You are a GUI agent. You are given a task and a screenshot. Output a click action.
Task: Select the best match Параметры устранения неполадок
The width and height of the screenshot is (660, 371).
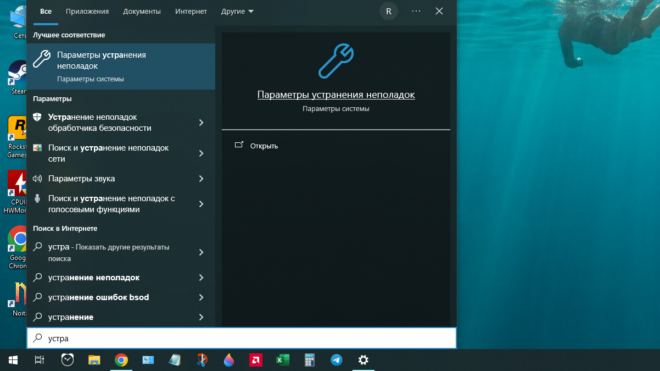[x=121, y=66]
